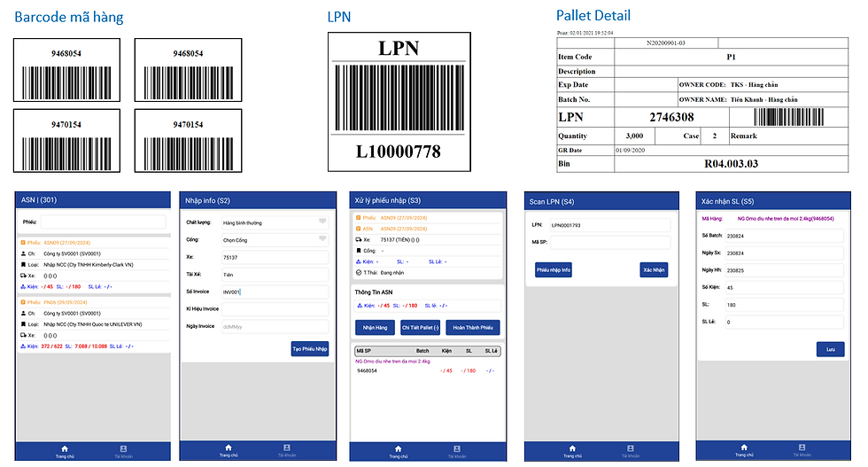Click the Phiếu nhập Info button
This screenshot has width=868, height=467.
click(553, 269)
